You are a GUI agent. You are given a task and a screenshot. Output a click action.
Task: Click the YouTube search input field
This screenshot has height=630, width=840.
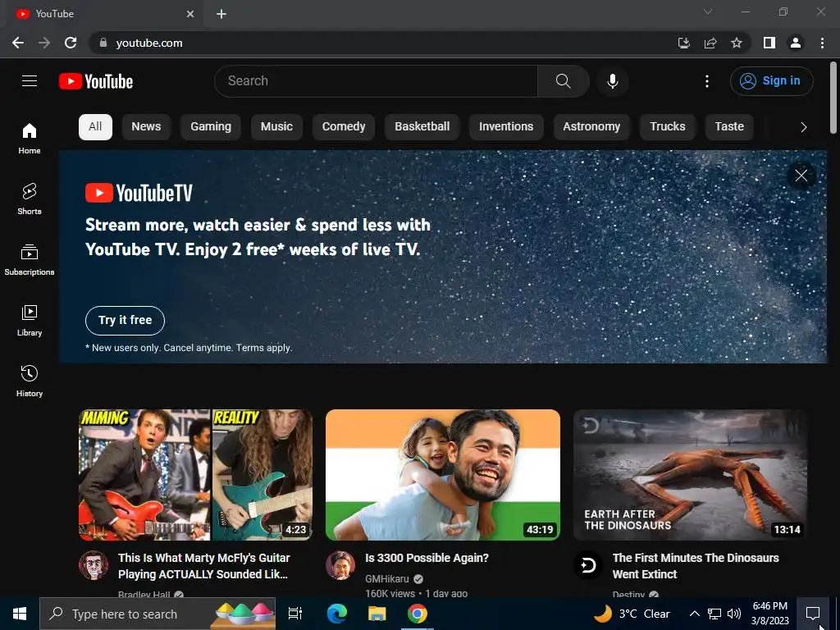tap(376, 81)
